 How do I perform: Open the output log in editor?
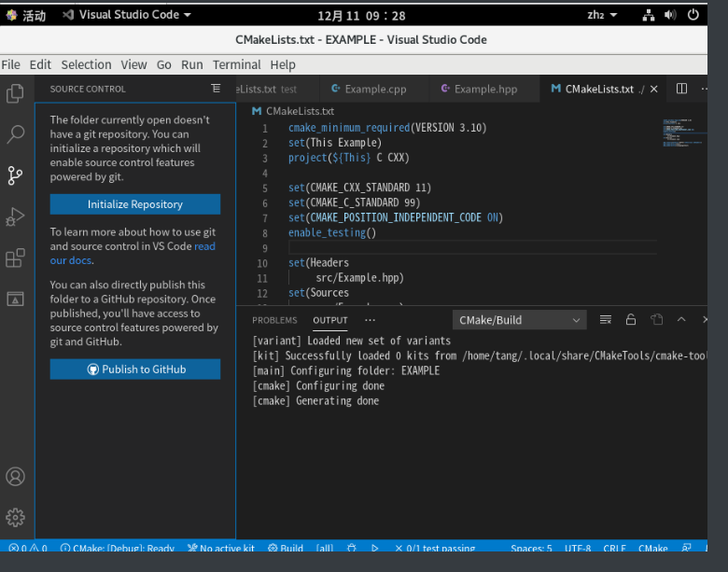point(656,319)
